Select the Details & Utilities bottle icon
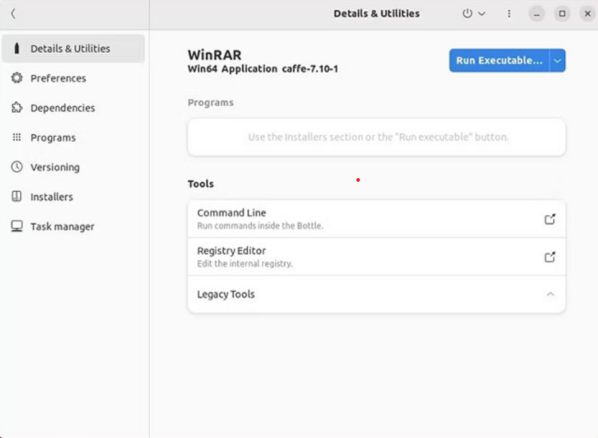598x438 pixels. (16, 48)
